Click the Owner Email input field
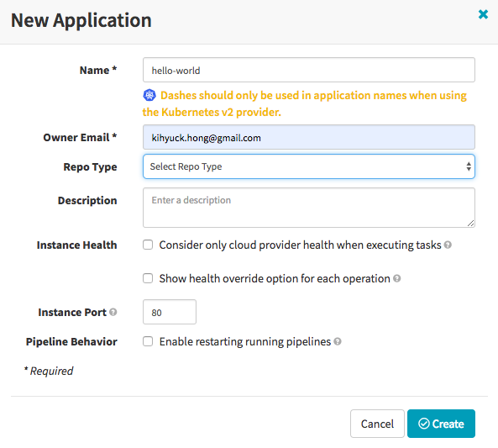The width and height of the screenshot is (498, 448). [309, 137]
